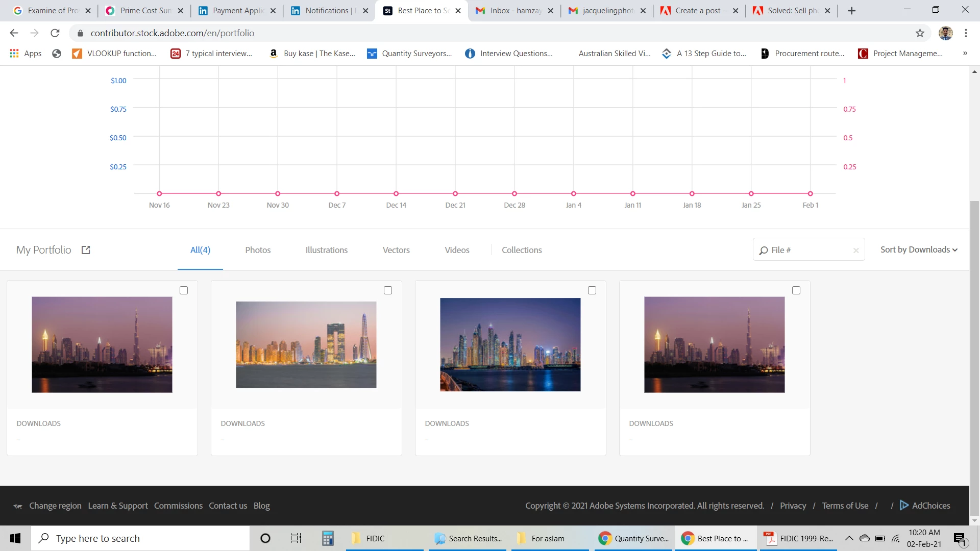This screenshot has width=980, height=551.
Task: Click the AdChoices triangle icon
Action: (x=904, y=505)
